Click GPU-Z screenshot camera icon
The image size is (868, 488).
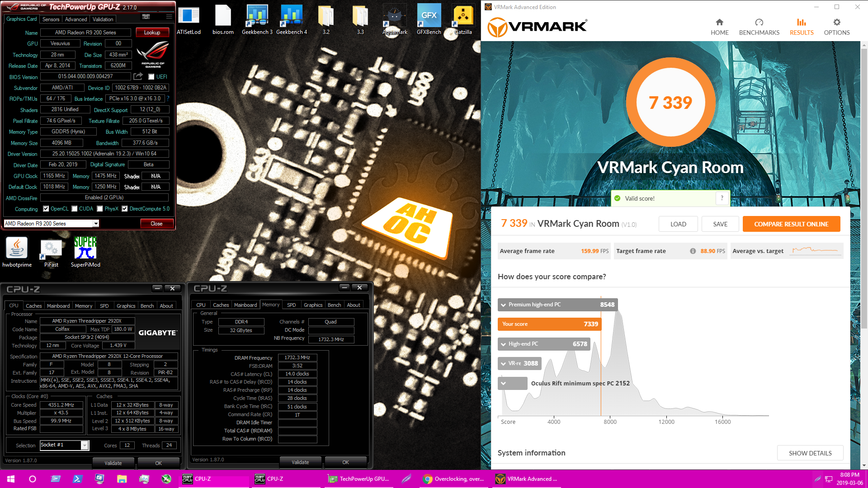pos(146,17)
